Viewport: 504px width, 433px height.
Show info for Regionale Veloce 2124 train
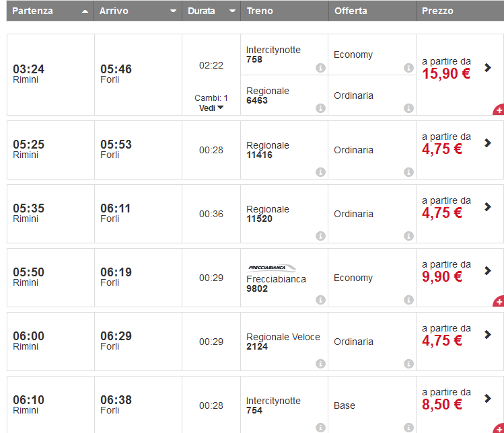320,364
